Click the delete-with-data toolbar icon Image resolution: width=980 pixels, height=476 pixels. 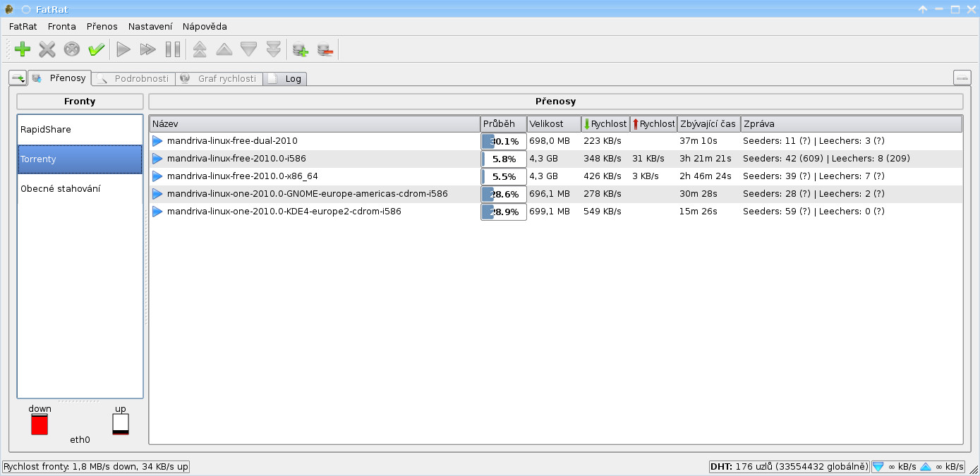(72, 49)
